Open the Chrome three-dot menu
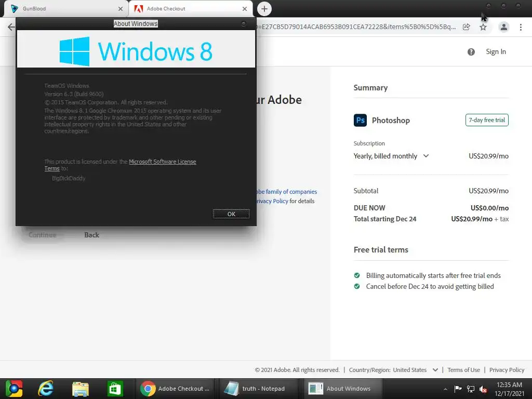This screenshot has width=532, height=399. tap(521, 27)
